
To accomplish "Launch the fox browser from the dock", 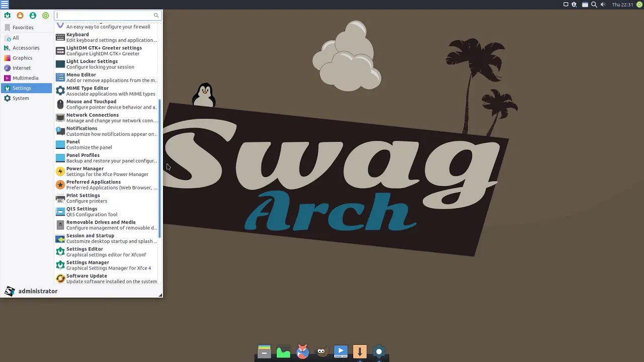I will pyautogui.click(x=302, y=351).
